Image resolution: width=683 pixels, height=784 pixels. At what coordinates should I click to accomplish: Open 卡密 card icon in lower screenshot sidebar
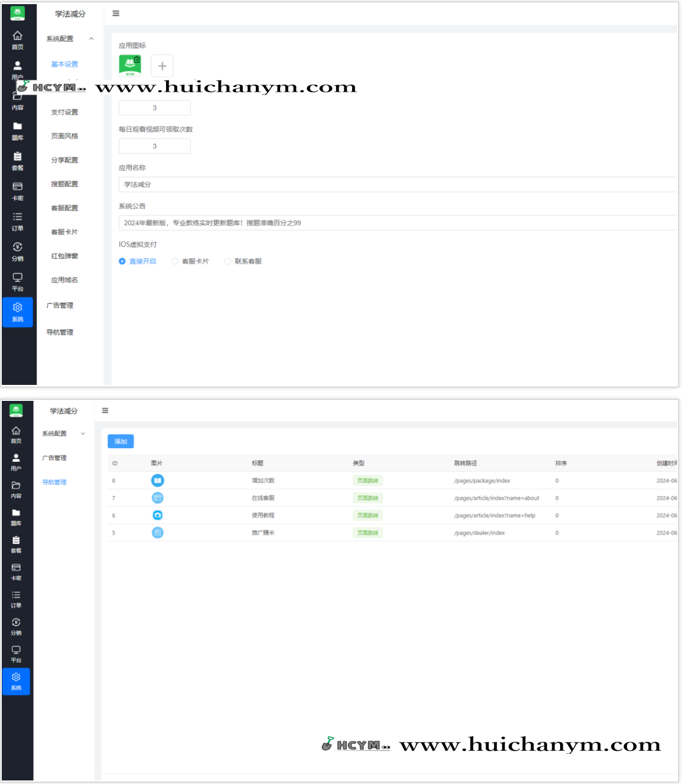(16, 568)
